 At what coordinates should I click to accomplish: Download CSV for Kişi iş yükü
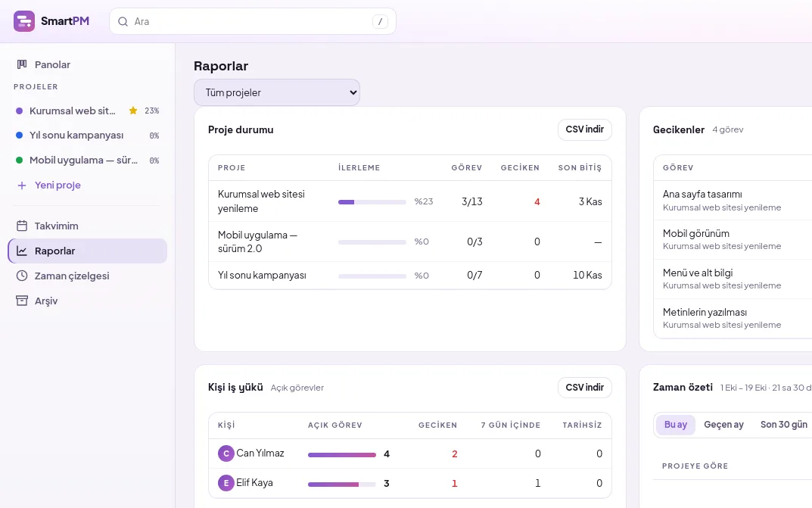pyautogui.click(x=585, y=388)
